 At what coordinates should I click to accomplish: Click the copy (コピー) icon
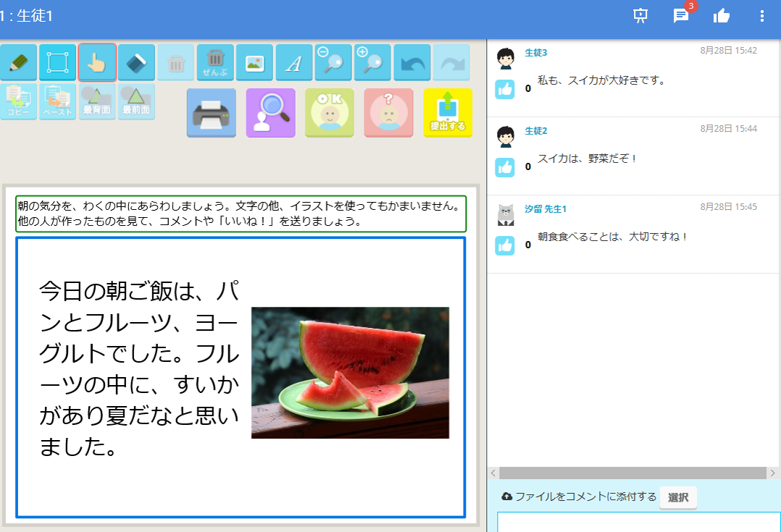coord(18,101)
